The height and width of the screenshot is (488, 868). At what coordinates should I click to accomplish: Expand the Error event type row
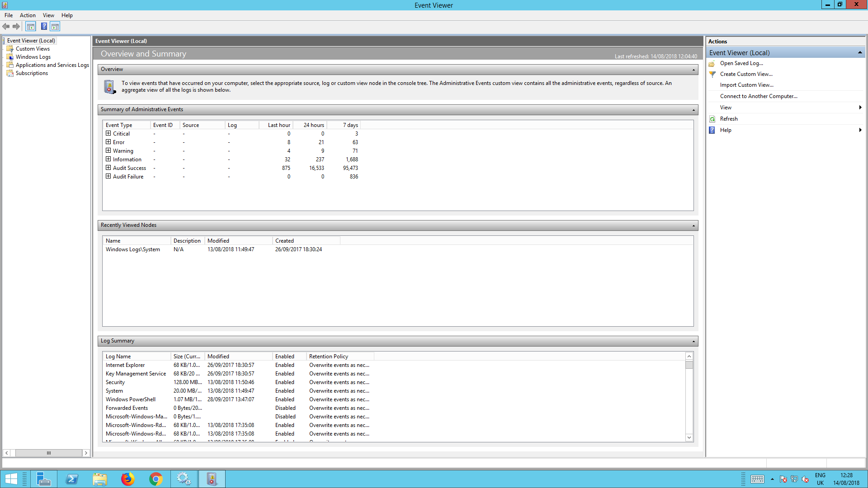click(108, 142)
